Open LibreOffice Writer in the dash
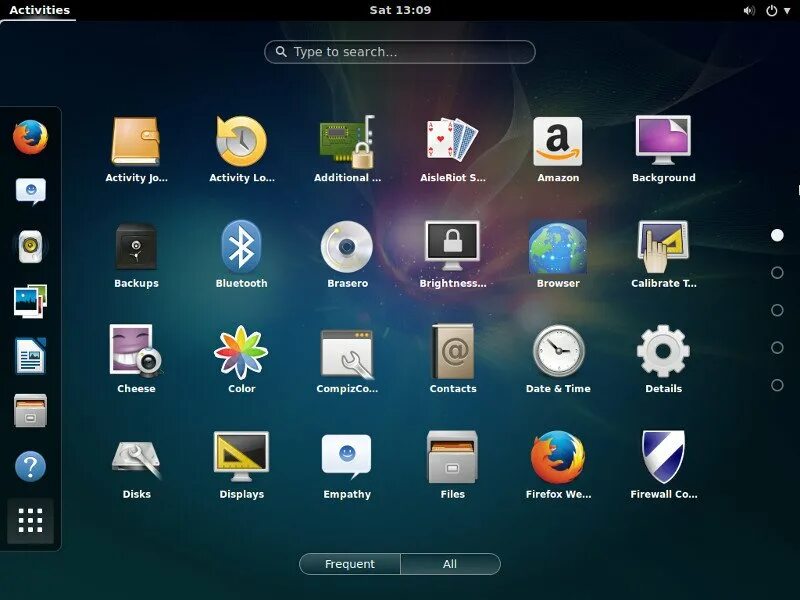800x600 pixels. click(x=31, y=356)
